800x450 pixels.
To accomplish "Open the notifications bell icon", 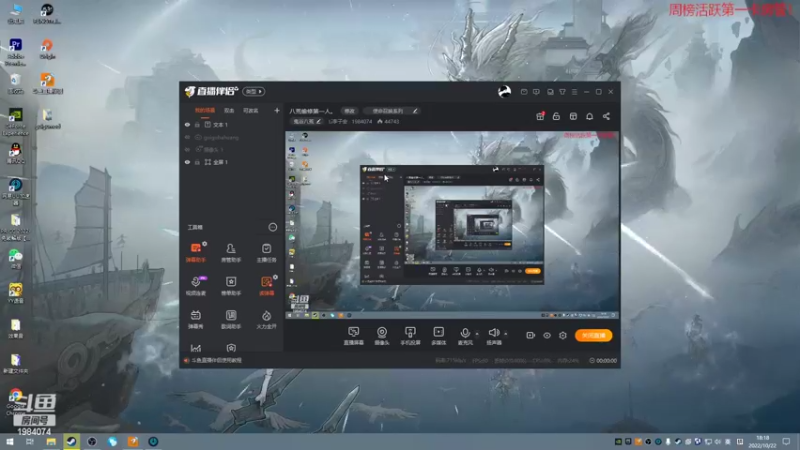I will (x=589, y=116).
